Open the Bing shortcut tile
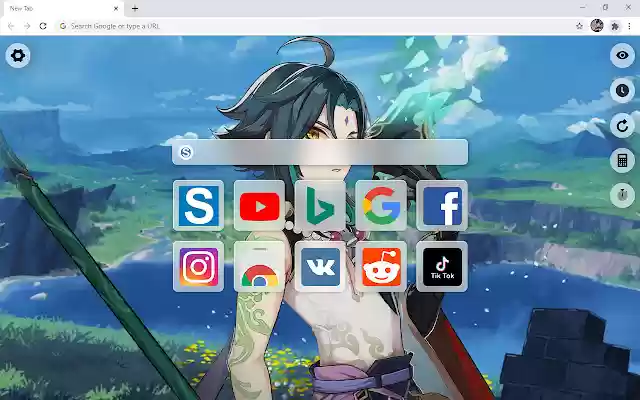 tap(320, 206)
